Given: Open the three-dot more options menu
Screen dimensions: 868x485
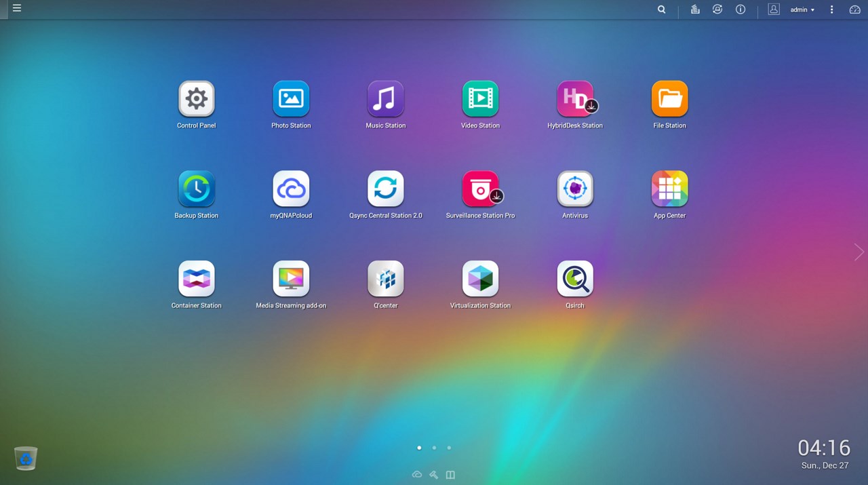Looking at the screenshot, I should 832,9.
